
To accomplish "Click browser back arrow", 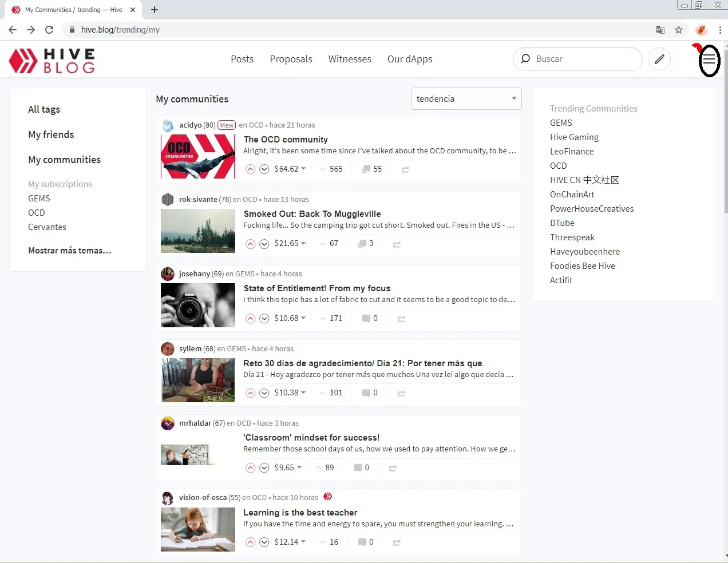I will coord(13,30).
